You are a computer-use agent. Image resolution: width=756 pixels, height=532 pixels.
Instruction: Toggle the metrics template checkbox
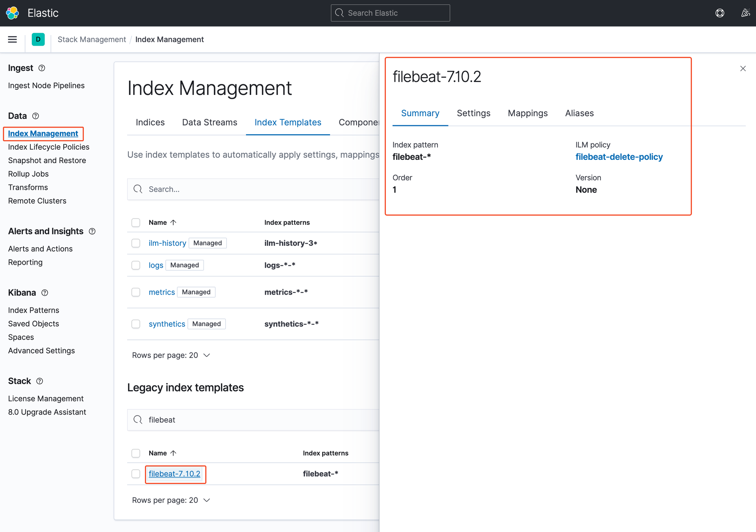136,292
